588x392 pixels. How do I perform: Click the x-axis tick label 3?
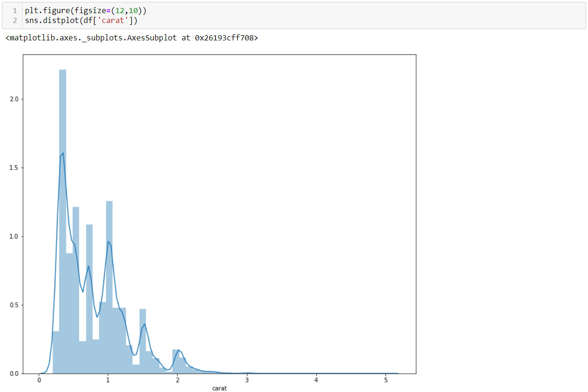pyautogui.click(x=247, y=380)
